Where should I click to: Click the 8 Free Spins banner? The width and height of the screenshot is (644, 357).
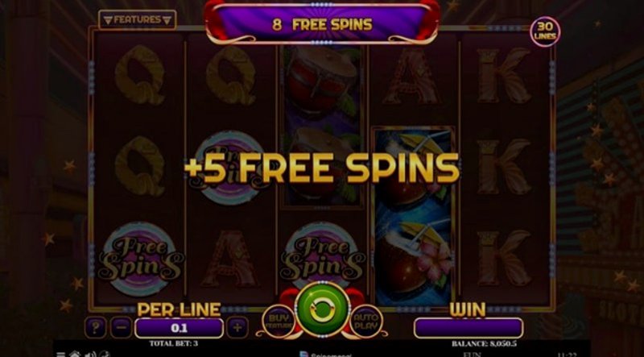[x=323, y=24]
